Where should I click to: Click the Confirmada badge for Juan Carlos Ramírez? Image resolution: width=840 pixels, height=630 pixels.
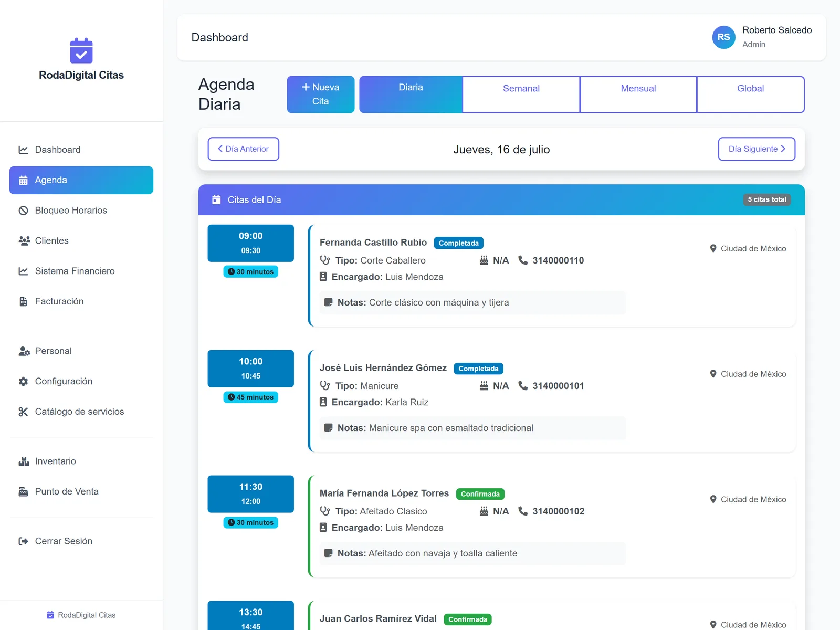tap(468, 619)
